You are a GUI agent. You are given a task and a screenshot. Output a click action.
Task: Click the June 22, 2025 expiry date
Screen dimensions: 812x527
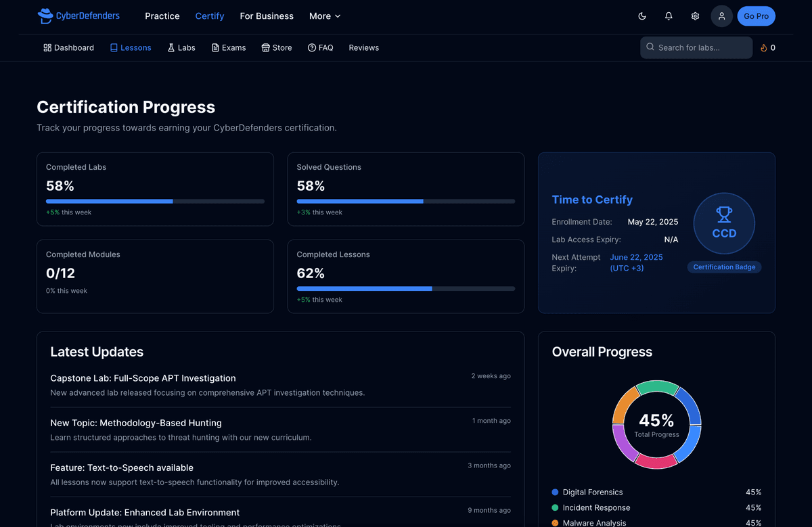(636, 262)
